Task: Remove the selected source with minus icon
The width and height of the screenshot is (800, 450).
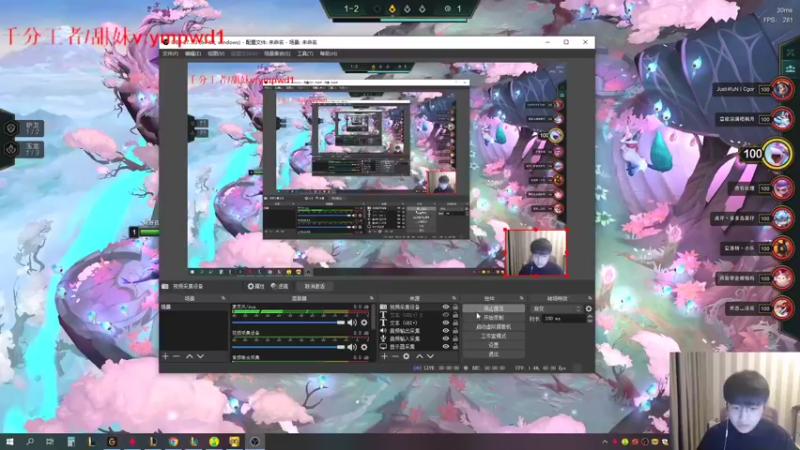Action: coord(395,356)
